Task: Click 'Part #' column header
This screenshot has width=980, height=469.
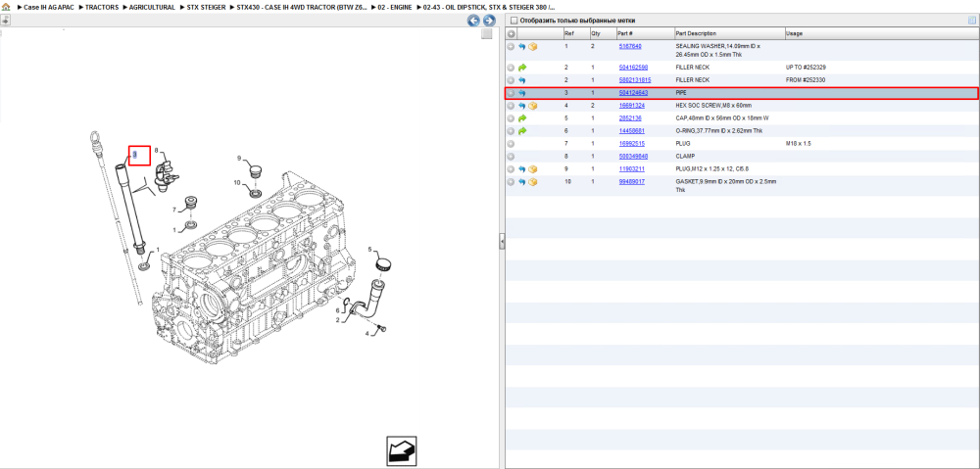Action: point(645,33)
